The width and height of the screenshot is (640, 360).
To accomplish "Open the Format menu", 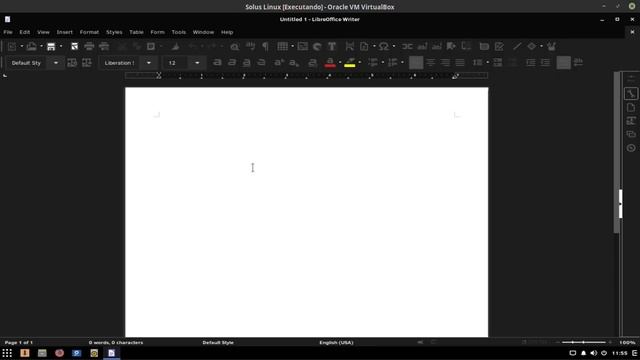I will [x=89, y=32].
